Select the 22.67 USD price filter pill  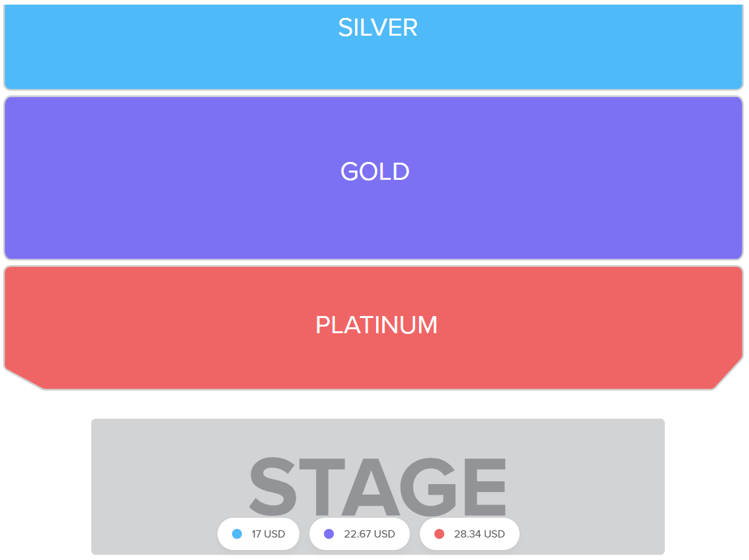[360, 534]
